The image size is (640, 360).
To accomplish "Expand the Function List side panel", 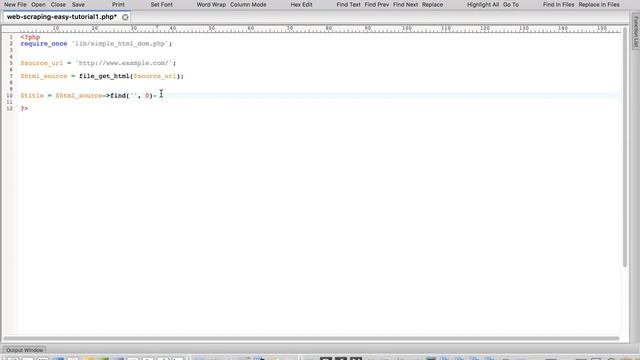I will [636, 31].
